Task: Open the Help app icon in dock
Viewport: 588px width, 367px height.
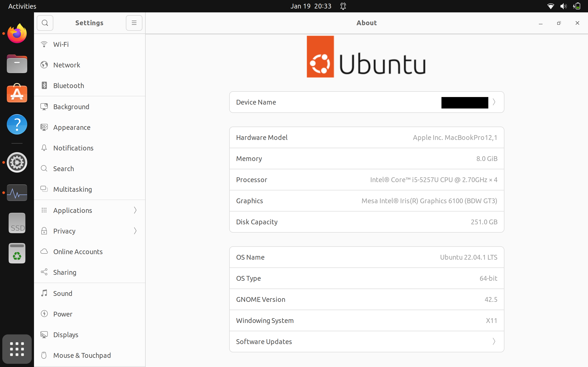Action: coord(17,125)
